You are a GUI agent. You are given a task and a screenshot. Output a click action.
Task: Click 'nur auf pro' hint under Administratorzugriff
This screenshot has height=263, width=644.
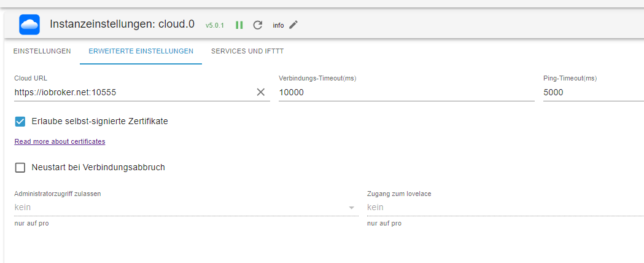tap(31, 223)
